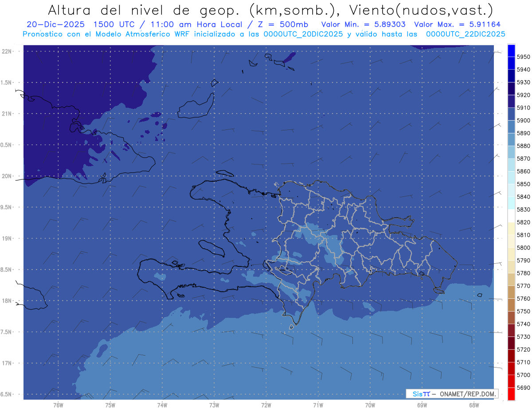532x411 pixels.
Task: Click the '5690' colorbar value
Action: click(524, 388)
